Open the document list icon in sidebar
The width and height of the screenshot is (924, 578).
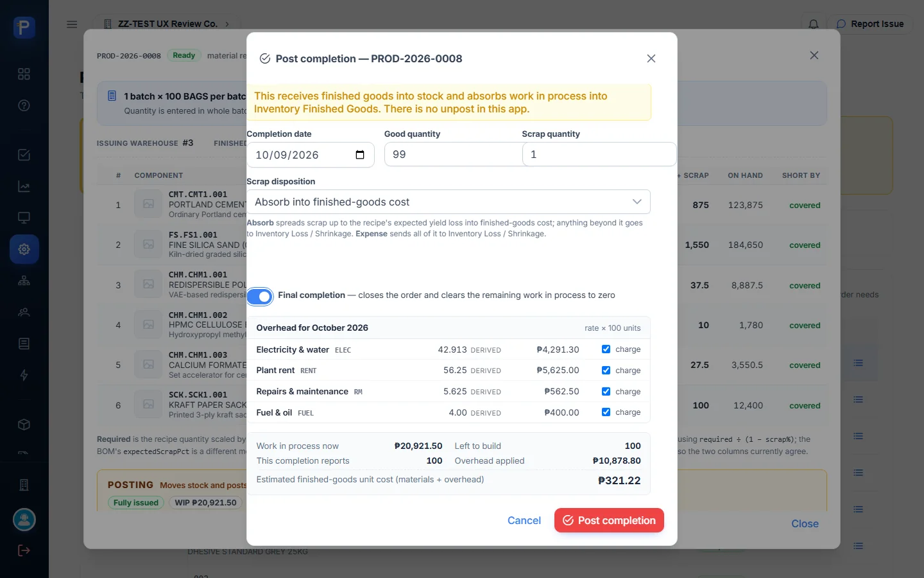click(24, 344)
